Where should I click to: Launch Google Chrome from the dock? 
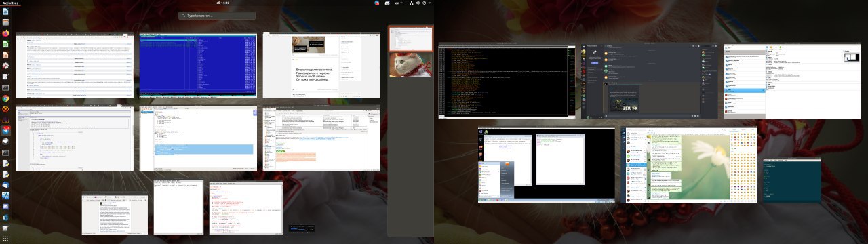(x=5, y=98)
